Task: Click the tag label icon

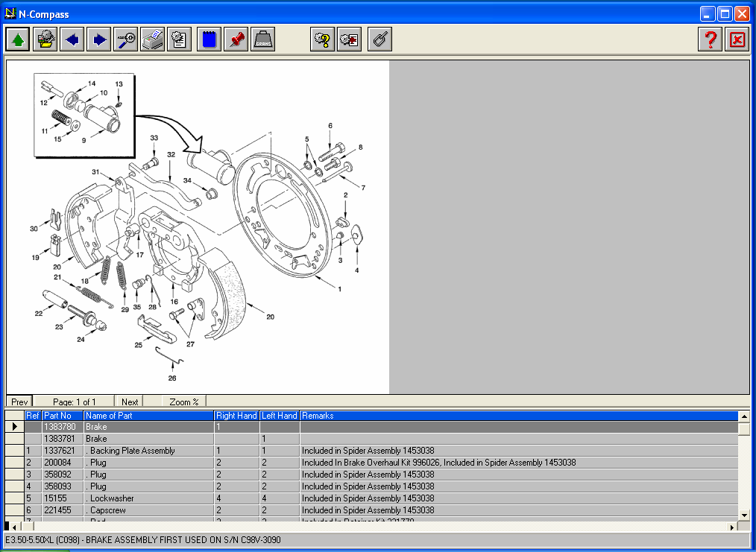Action: point(380,39)
